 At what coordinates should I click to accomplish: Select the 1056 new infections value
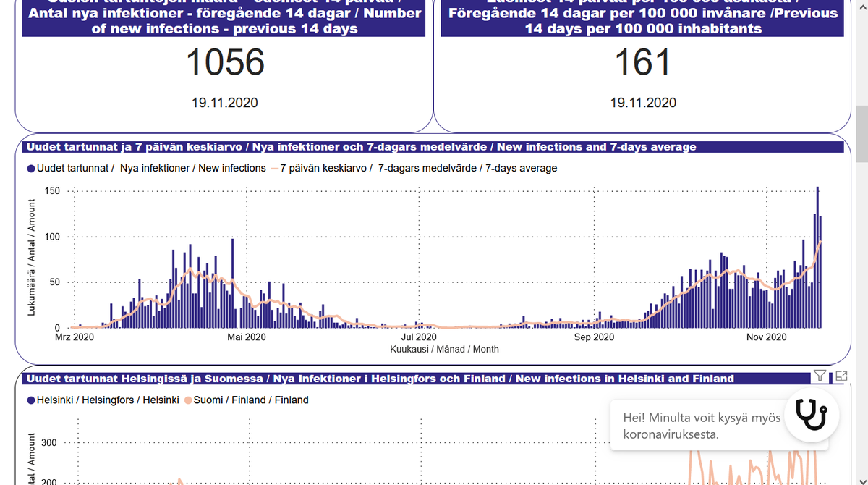coord(225,63)
